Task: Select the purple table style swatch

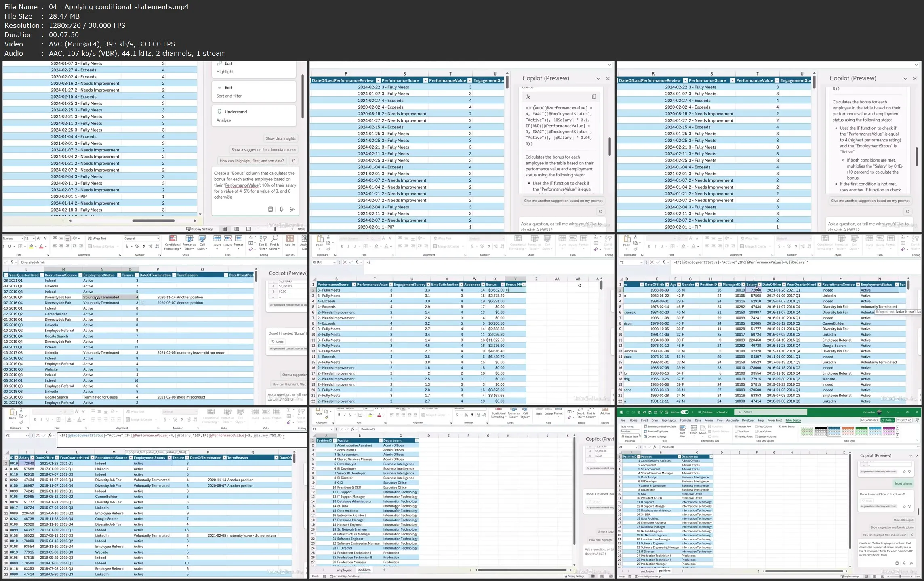Action: tap(889, 431)
